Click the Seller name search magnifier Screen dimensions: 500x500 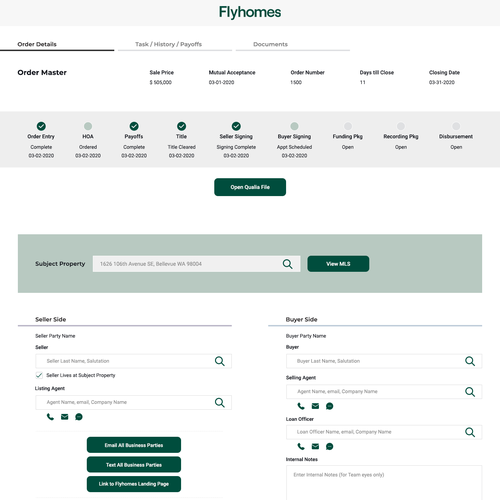click(220, 361)
